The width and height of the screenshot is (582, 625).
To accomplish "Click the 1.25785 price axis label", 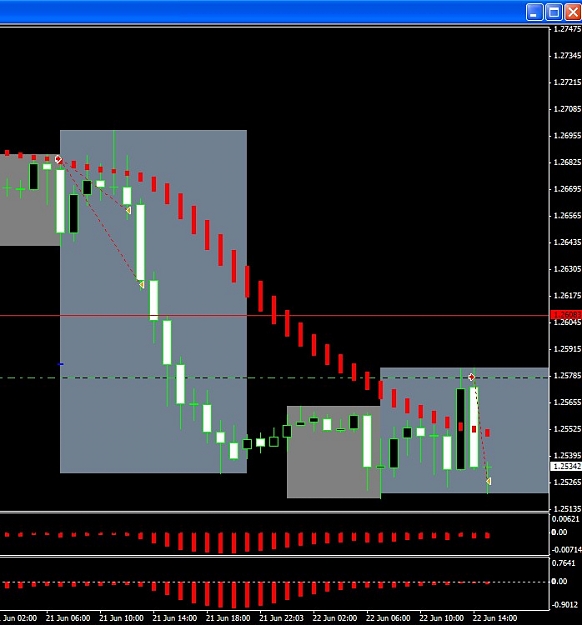I will [567, 375].
